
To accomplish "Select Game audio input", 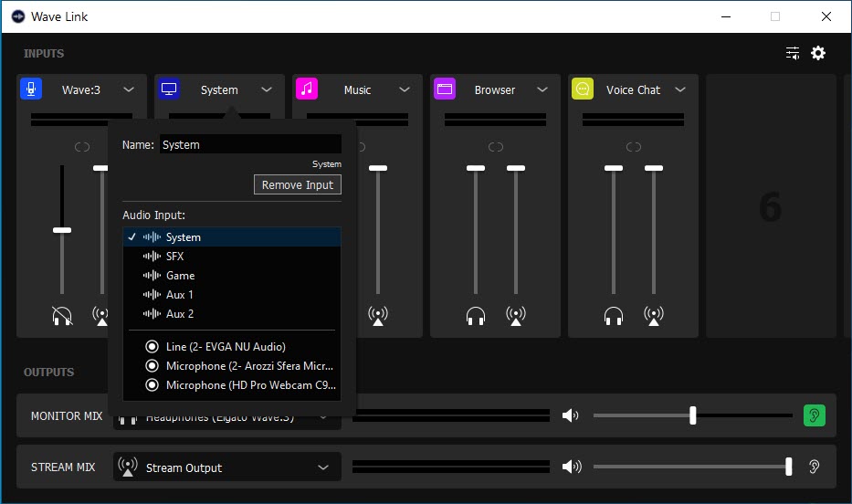I will tap(232, 276).
